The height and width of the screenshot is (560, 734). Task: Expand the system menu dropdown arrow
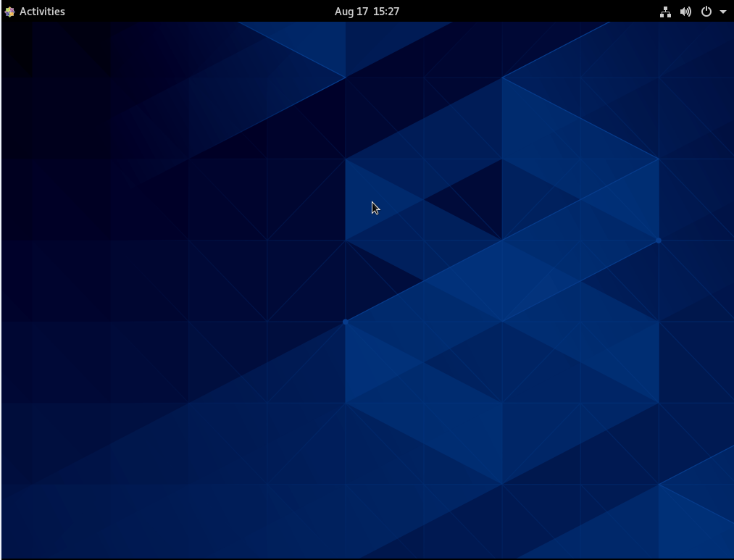723,12
